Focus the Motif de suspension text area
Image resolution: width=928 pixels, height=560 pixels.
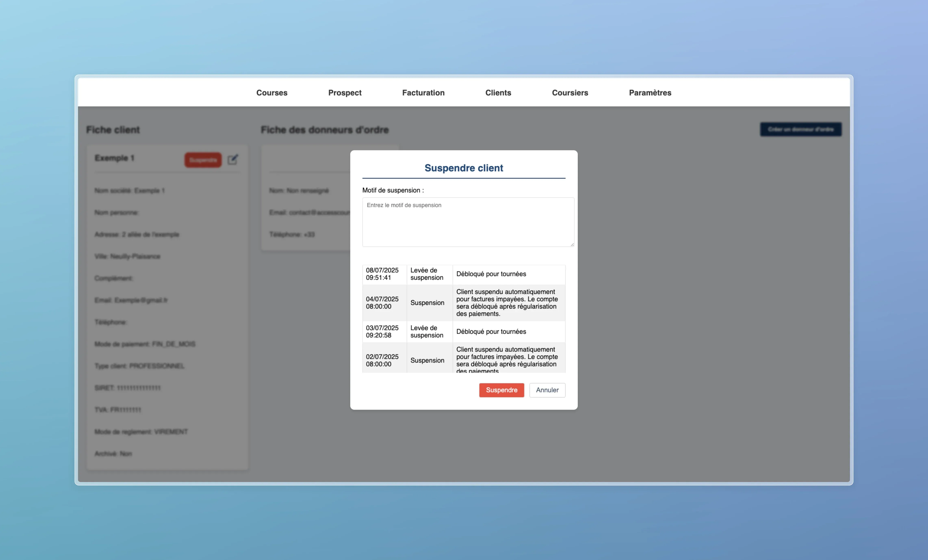point(468,222)
